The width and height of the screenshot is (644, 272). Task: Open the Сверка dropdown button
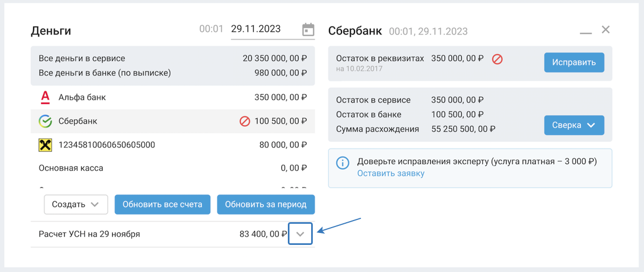pos(574,125)
